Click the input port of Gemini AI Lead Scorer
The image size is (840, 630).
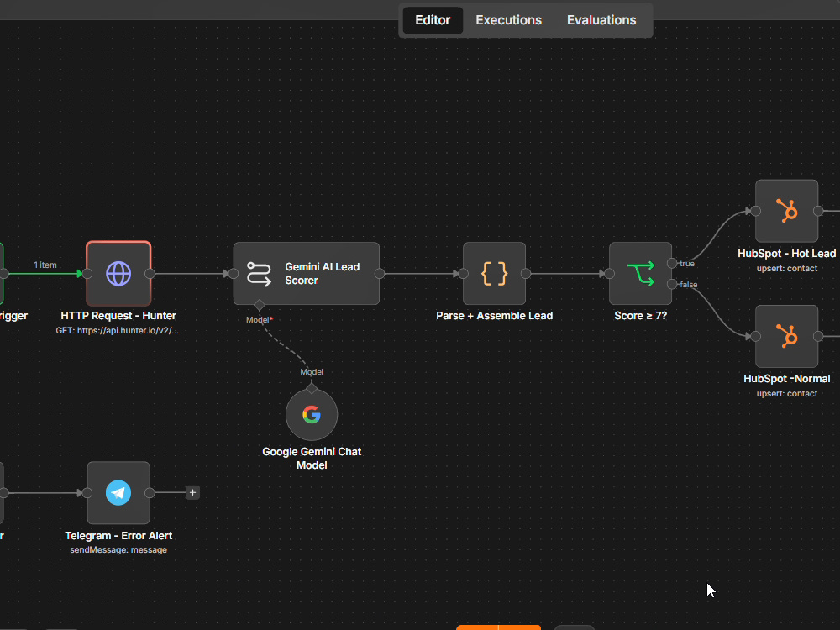[x=234, y=274]
